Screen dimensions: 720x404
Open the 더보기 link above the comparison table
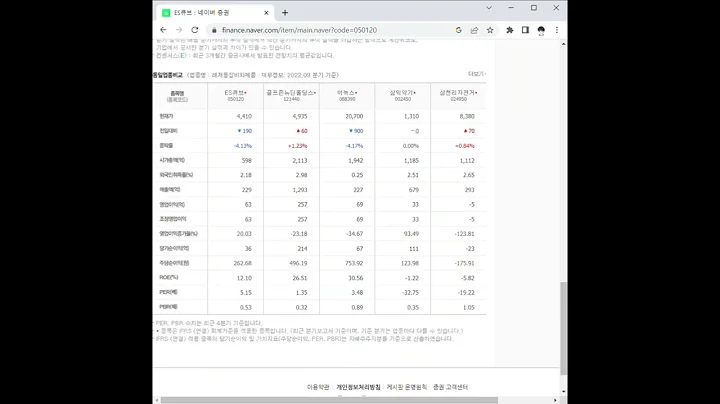click(x=477, y=74)
